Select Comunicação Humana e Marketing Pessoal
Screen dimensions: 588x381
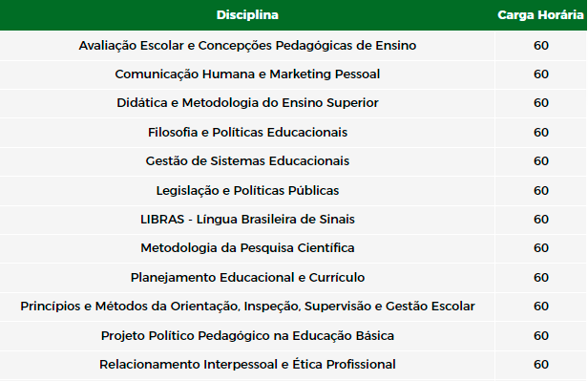coord(247,74)
